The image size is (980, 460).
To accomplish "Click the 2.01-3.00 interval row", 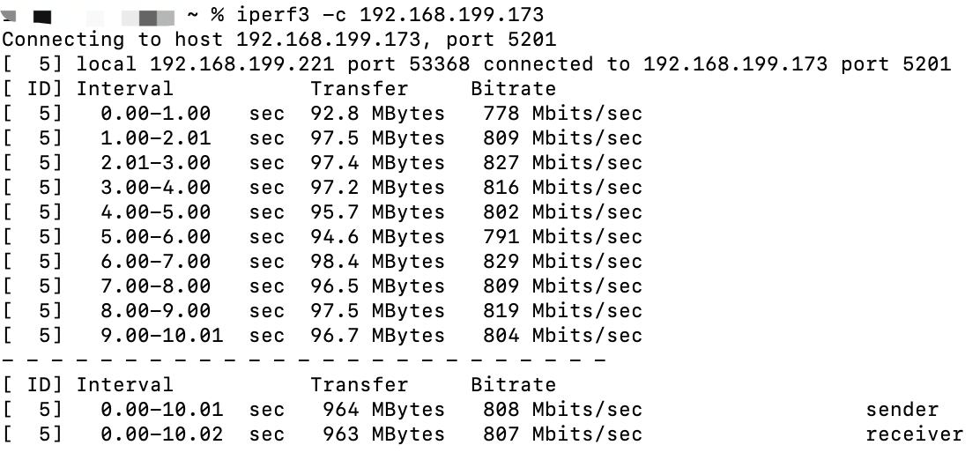I will click(x=155, y=163).
